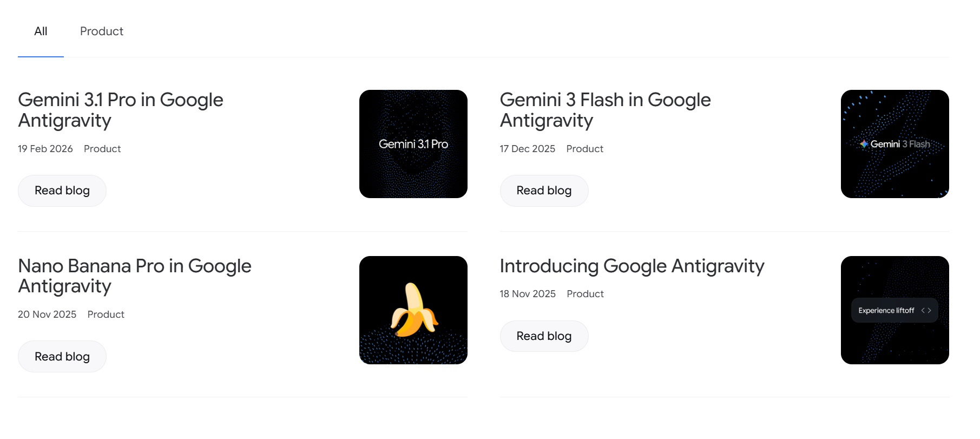This screenshot has height=439, width=980.
Task: Select the Product tag beside 17 Dec 2025
Action: point(584,149)
